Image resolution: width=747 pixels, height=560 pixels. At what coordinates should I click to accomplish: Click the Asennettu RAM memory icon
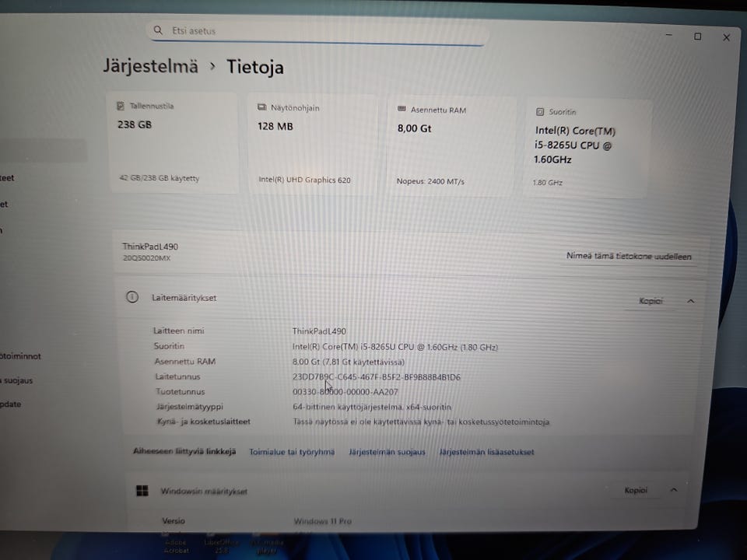coord(402,109)
